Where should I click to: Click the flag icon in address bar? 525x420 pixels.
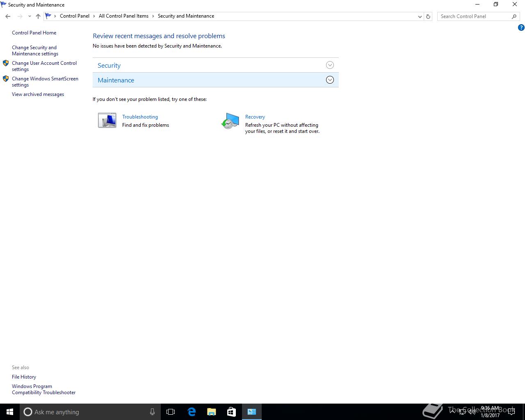(48, 16)
